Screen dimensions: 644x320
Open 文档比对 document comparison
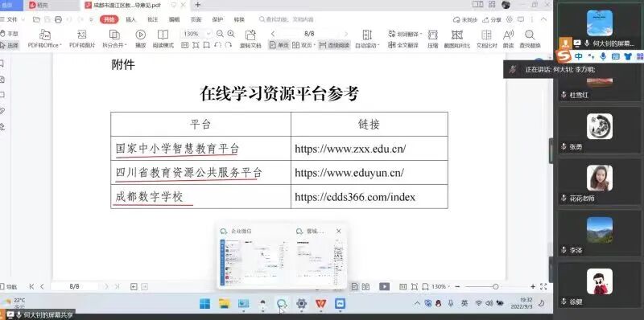pyautogui.click(x=487, y=39)
